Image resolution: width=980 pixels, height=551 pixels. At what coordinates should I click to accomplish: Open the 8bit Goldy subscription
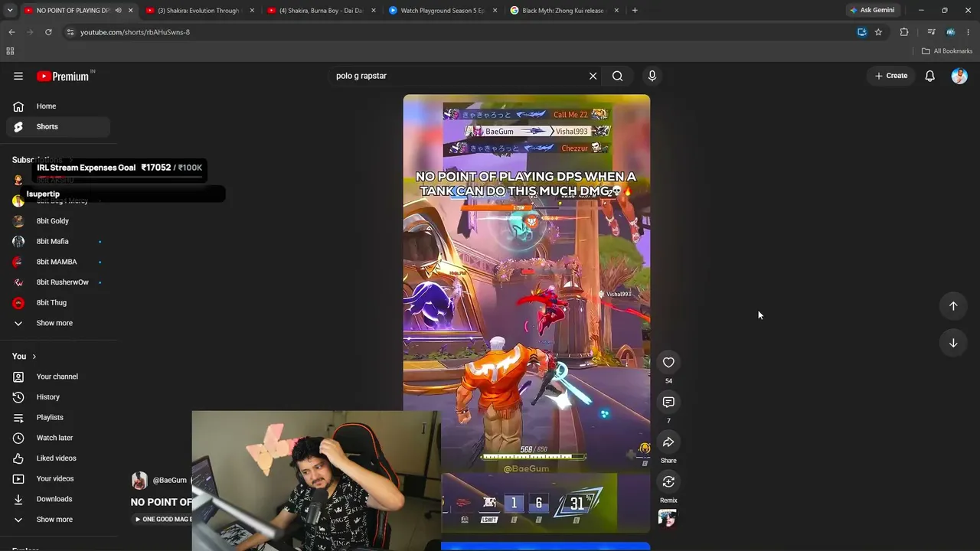58,221
